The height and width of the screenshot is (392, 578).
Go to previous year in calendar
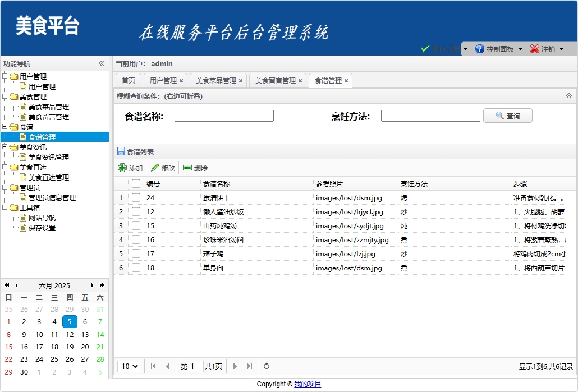pos(7,285)
